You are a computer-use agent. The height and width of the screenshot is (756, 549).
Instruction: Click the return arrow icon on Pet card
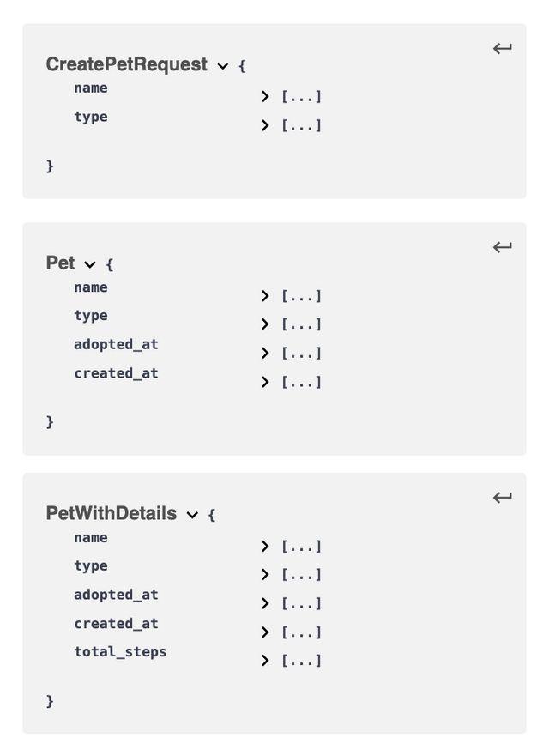pos(502,247)
